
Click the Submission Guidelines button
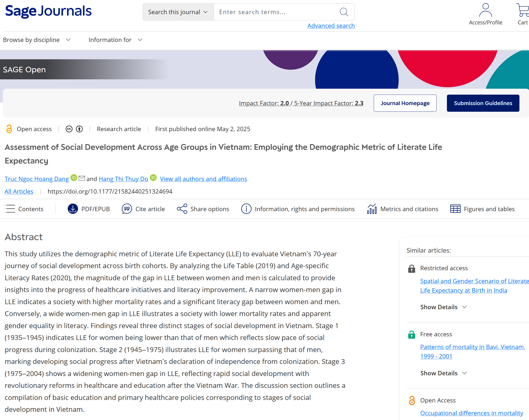(483, 103)
